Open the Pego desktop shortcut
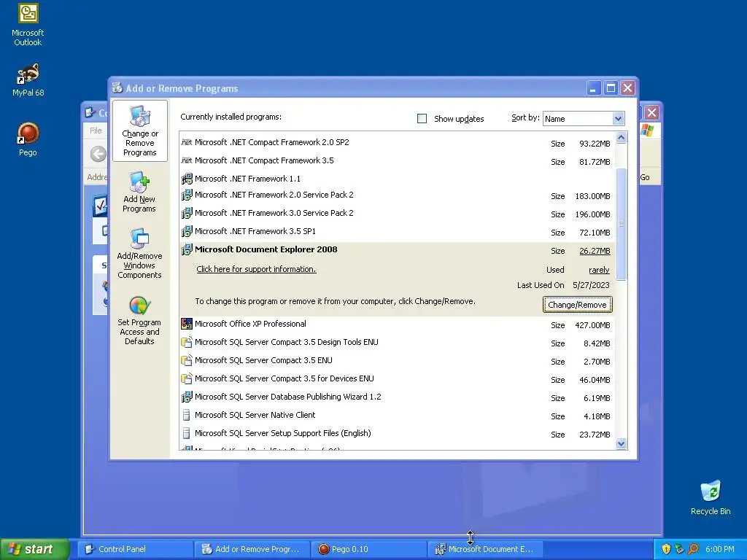This screenshot has width=747, height=560. click(28, 139)
